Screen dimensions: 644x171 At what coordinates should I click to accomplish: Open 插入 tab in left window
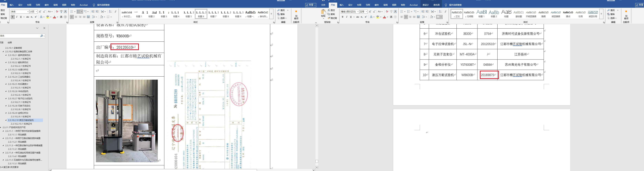(12, 5)
